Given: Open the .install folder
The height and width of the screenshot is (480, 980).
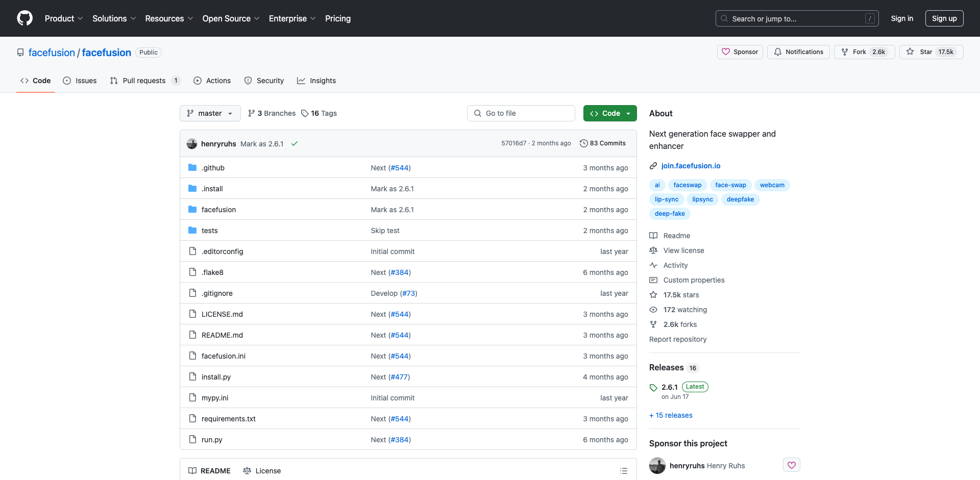Looking at the screenshot, I should click(212, 189).
